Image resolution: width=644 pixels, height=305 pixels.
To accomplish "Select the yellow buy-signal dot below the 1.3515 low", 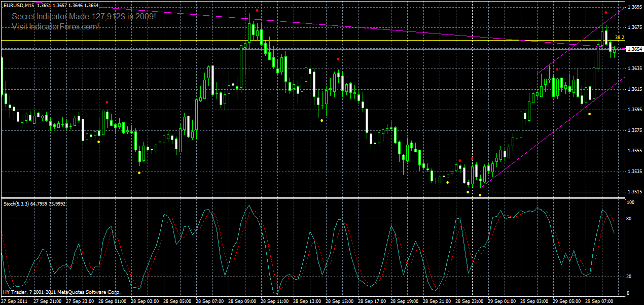I will [x=480, y=194].
